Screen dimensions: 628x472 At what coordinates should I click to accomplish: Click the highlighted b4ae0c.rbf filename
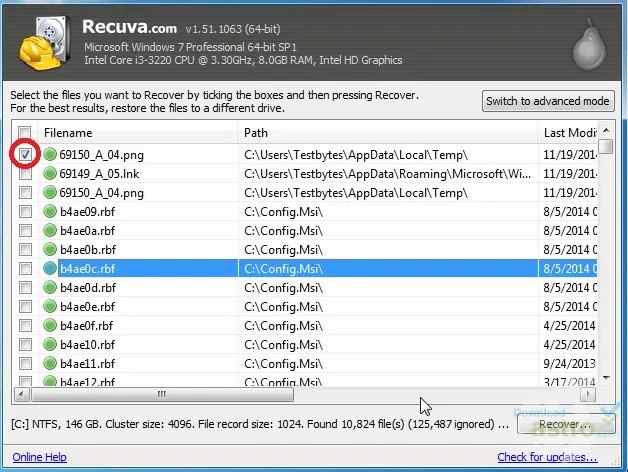(87, 268)
